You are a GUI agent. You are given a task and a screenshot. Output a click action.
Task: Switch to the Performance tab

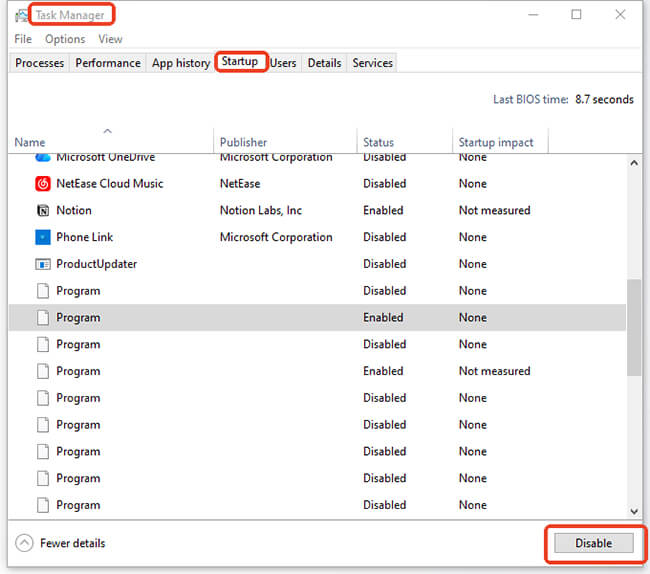tap(108, 63)
